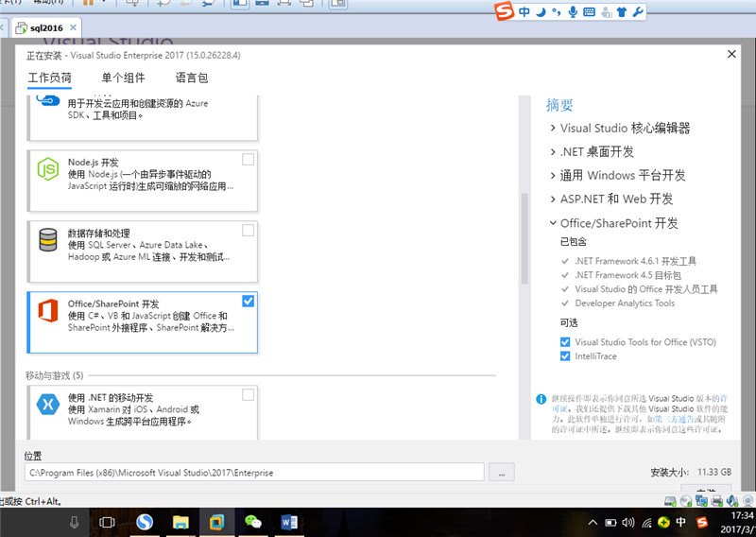Click the workload list vertical scrollbar thumb
The image size is (756, 537).
524,238
